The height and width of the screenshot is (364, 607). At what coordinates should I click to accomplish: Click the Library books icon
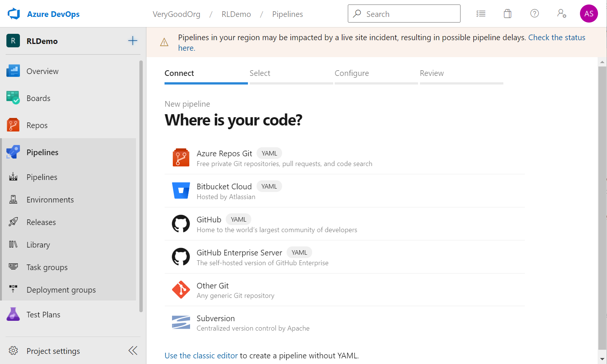13,244
